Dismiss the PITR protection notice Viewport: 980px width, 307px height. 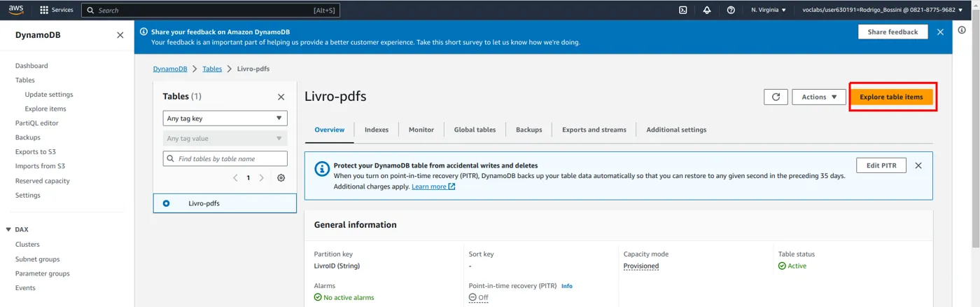click(918, 165)
